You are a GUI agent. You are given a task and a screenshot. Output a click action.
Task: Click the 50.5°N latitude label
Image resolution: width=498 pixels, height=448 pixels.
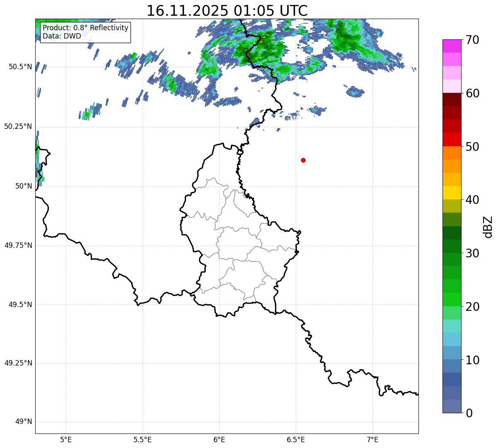[20, 67]
